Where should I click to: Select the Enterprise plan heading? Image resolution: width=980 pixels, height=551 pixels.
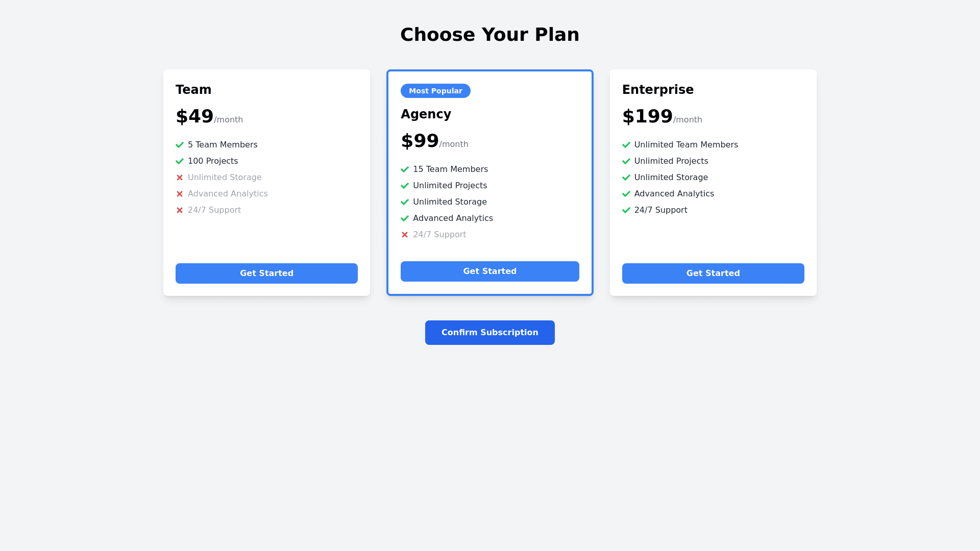tap(657, 90)
